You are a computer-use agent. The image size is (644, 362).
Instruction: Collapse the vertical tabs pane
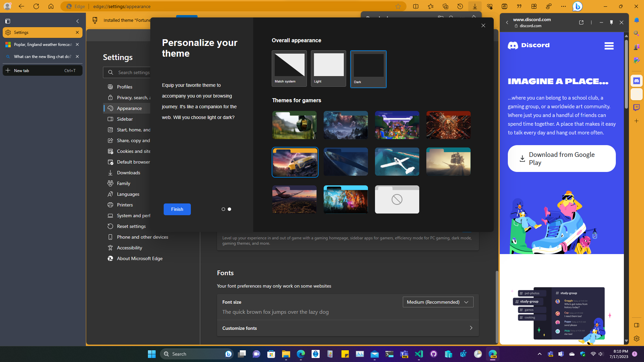[77, 21]
